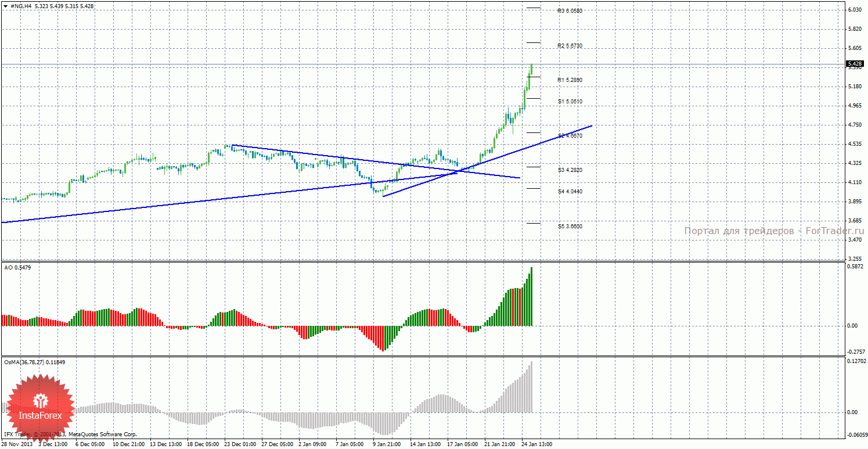This screenshot has height=449, width=868.
Task: Select the S5 3.6600 pivot label
Action: [x=570, y=226]
